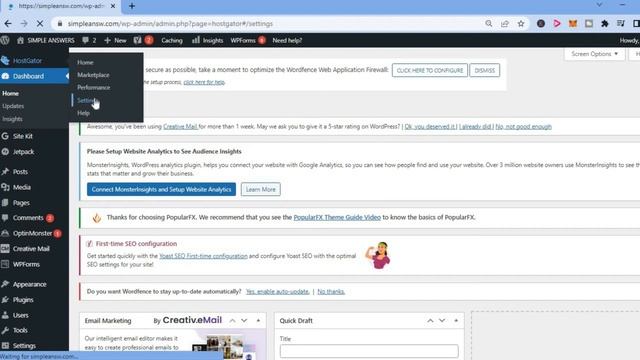Screen dimensions: 640x360
Task: Click the CLICK HERE TO CONFIGURE button
Action: (x=430, y=70)
